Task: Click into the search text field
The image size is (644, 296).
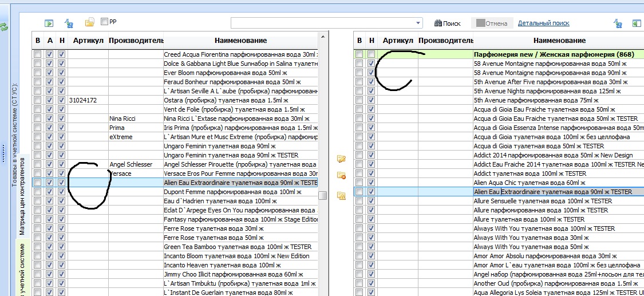Action: [323, 23]
